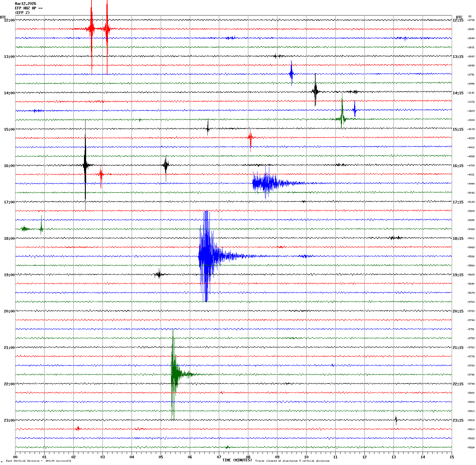Viewport: 476px width, 465px height.
Task: Click the vertical division 200.00 microvolts note
Action: 39,461
